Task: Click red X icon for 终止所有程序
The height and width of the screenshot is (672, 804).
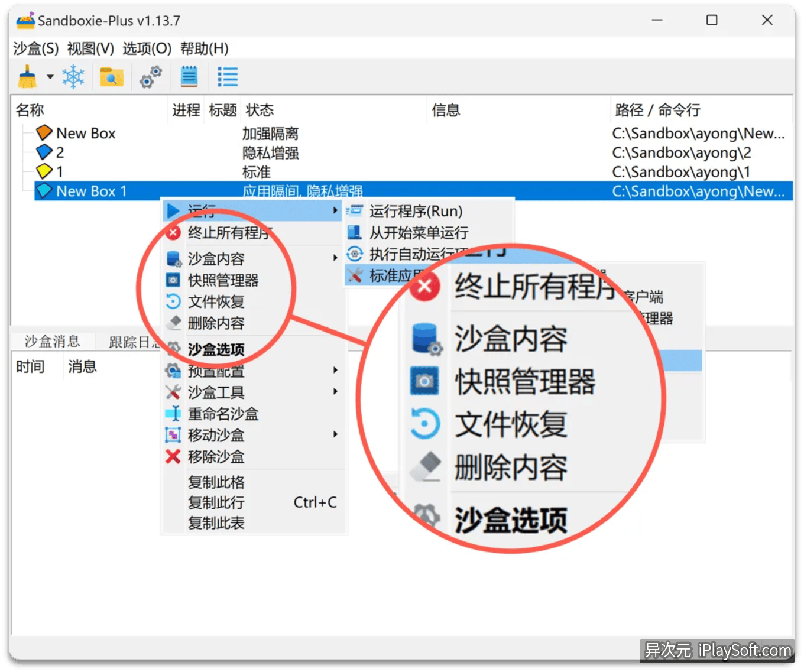Action: pos(173,232)
